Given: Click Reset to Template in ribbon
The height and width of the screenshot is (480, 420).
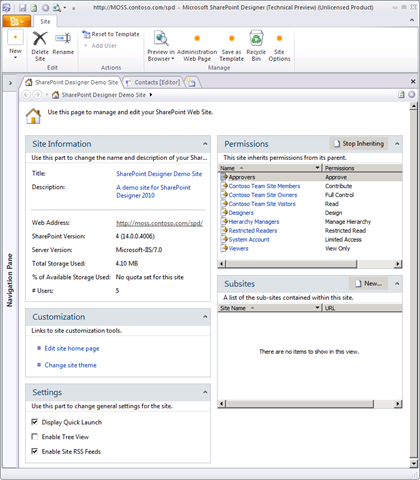Looking at the screenshot, I should [x=111, y=34].
